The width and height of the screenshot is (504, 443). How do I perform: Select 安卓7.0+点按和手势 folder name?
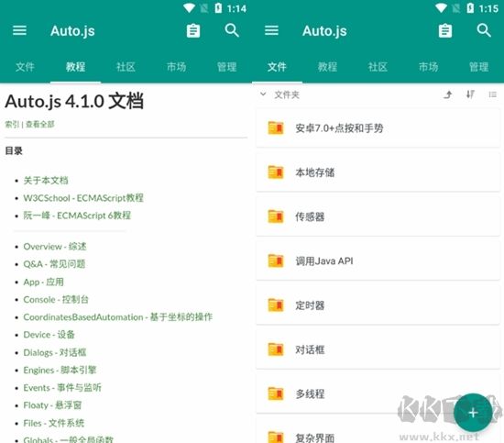click(339, 128)
